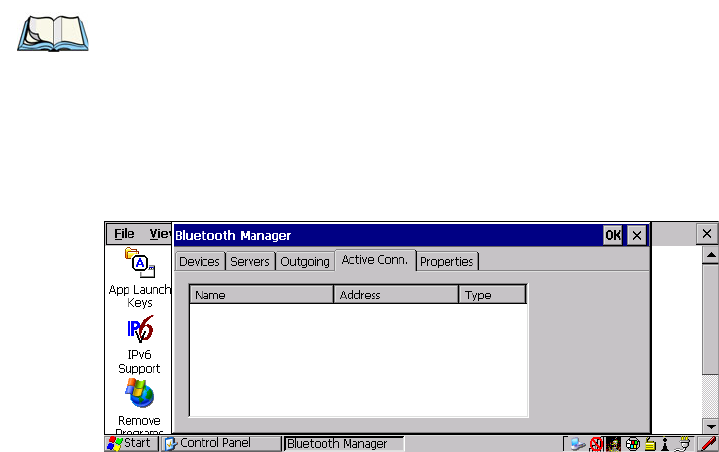
Task: Click the network computer tray icon
Action: (578, 444)
